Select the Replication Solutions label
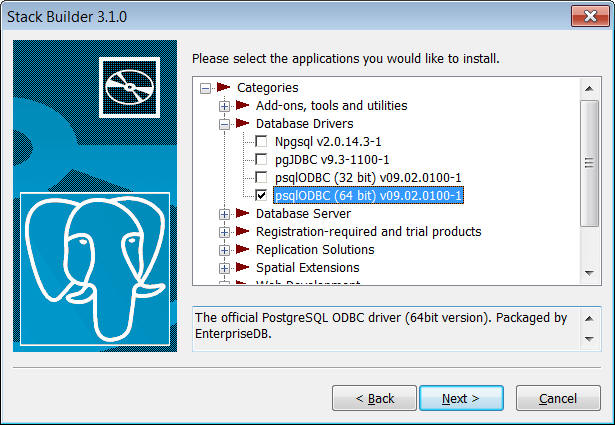This screenshot has height=425, width=615. pyautogui.click(x=315, y=250)
